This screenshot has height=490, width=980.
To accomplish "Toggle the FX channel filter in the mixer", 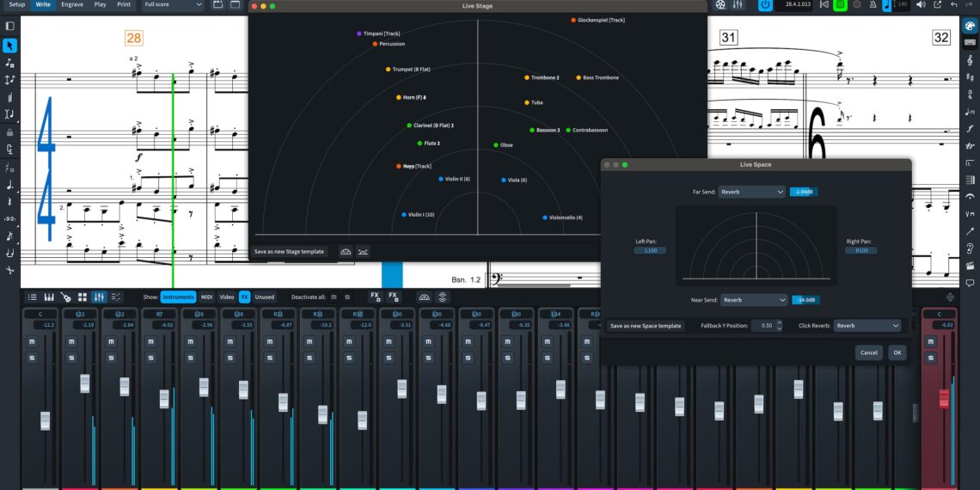I will [244, 297].
